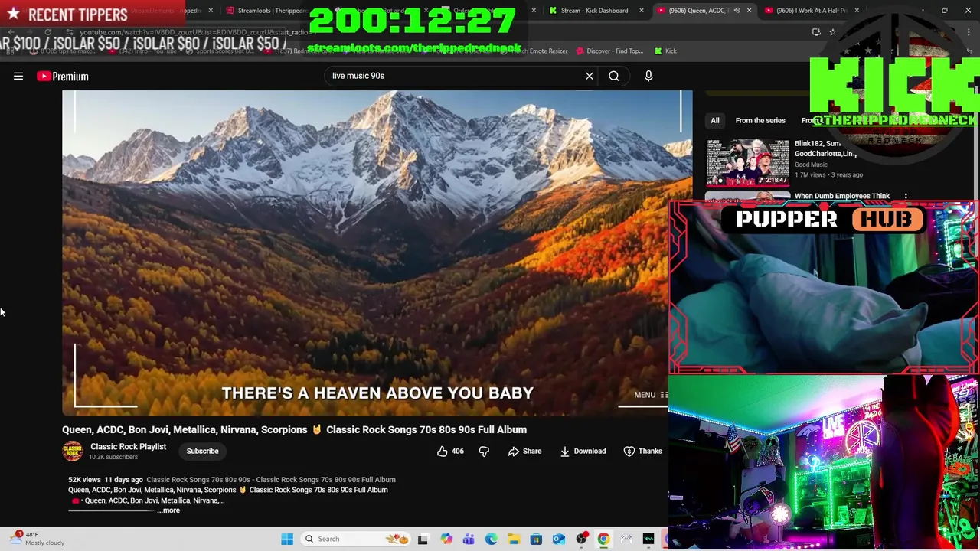Image resolution: width=980 pixels, height=551 pixels.
Task: Open Microsoft Edge from taskbar
Action: coord(492,539)
